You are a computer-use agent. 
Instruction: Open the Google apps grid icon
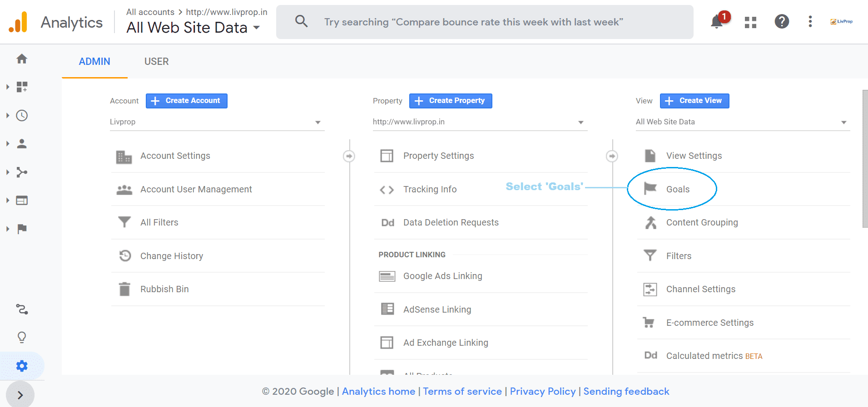[750, 22]
